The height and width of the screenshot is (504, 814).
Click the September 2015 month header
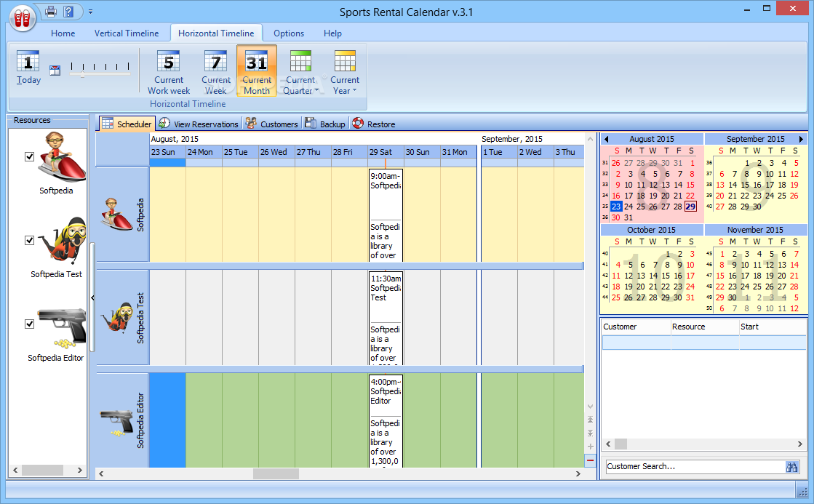click(x=755, y=139)
